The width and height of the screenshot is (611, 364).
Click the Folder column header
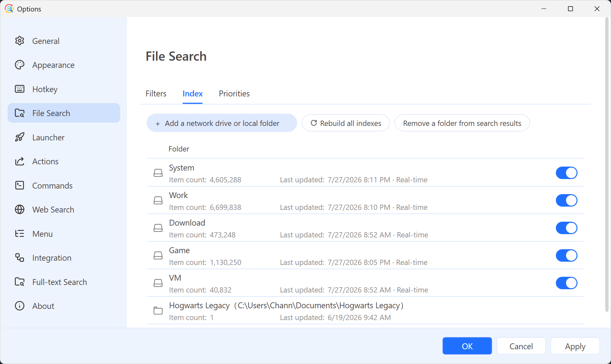coord(179,149)
